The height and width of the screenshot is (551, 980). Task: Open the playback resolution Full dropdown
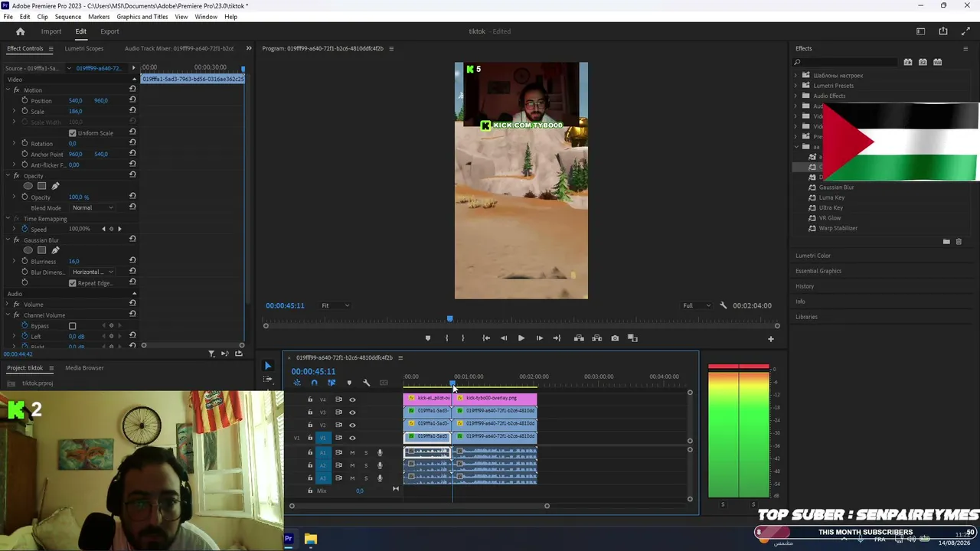[697, 305]
